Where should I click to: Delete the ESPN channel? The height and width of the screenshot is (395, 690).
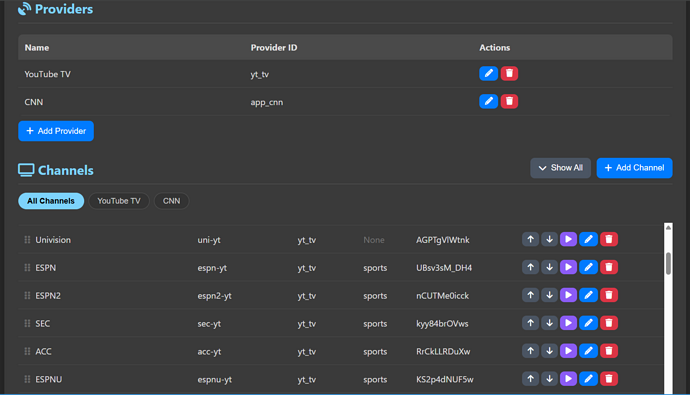[x=609, y=267]
